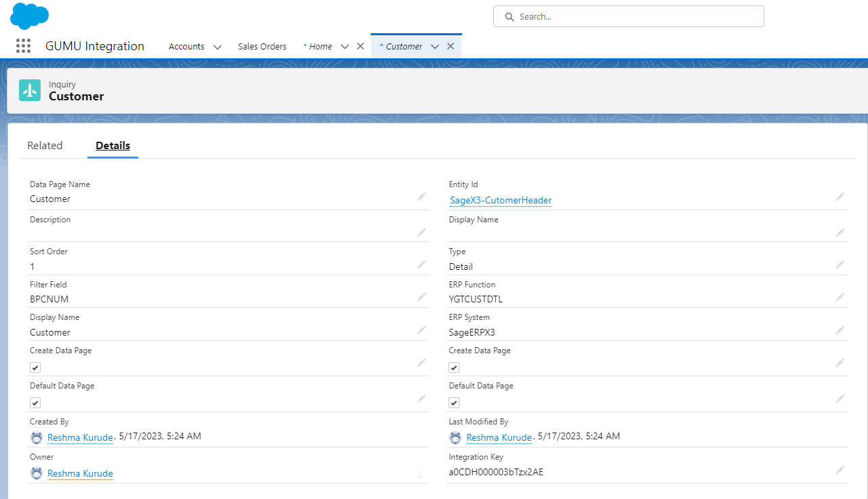Viewport: 868px width, 499px height.
Task: Select the Customer workspace tab
Action: [x=401, y=46]
